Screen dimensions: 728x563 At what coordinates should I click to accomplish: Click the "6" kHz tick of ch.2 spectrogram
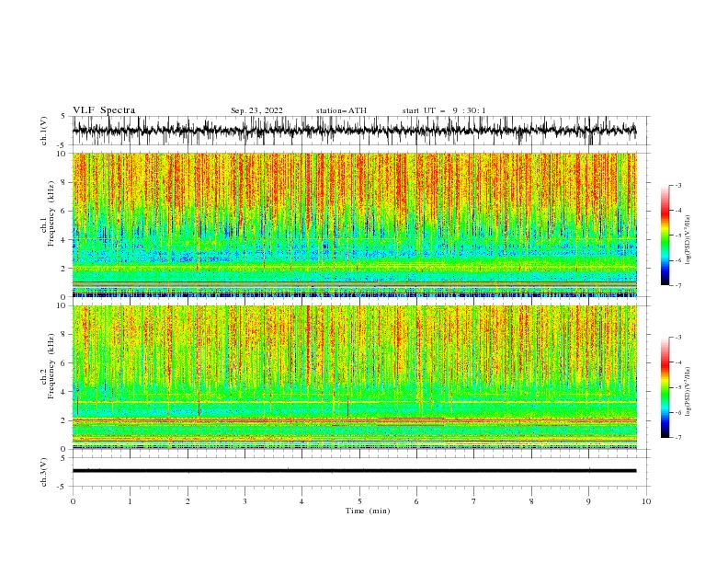tap(64, 363)
